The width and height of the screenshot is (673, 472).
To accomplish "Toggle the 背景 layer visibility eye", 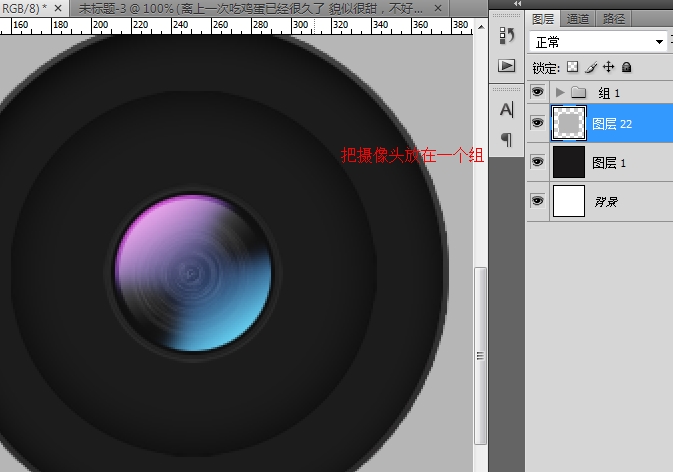I will point(538,201).
